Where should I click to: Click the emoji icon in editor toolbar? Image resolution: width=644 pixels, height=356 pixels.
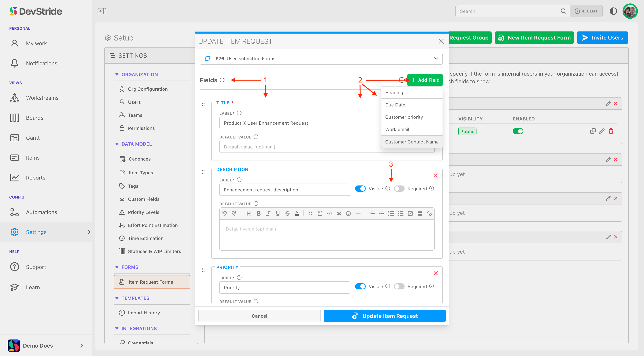[348, 213]
